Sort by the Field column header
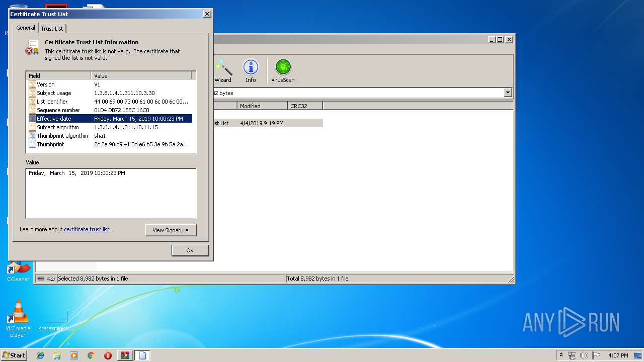 tap(58, 76)
